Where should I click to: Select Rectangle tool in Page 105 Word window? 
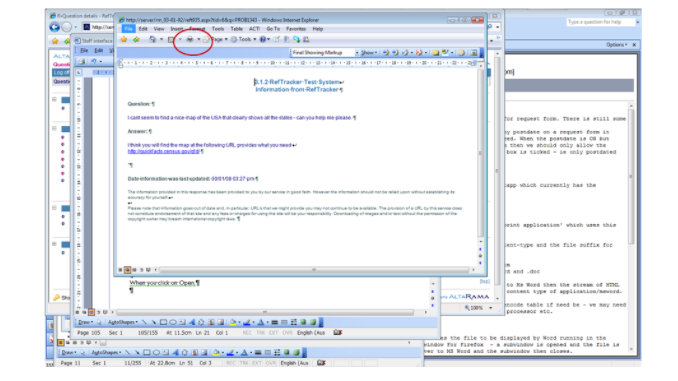(x=163, y=322)
